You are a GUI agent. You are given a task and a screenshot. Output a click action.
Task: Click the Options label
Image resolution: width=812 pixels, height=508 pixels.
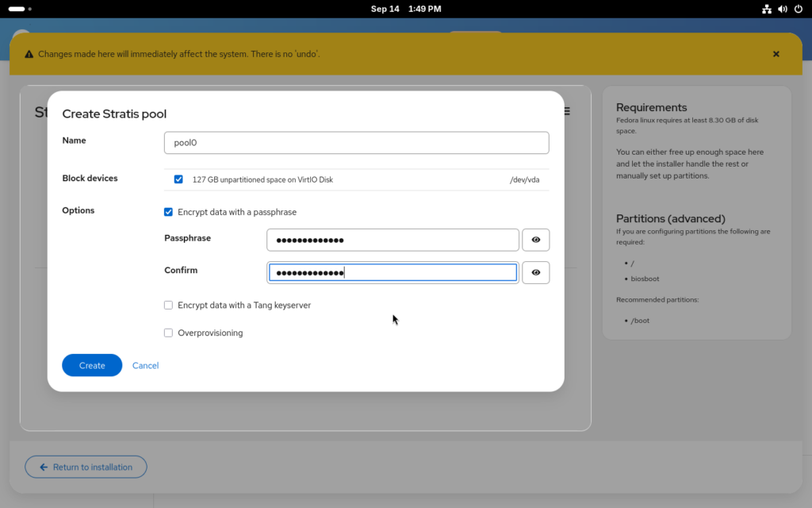[x=79, y=210]
